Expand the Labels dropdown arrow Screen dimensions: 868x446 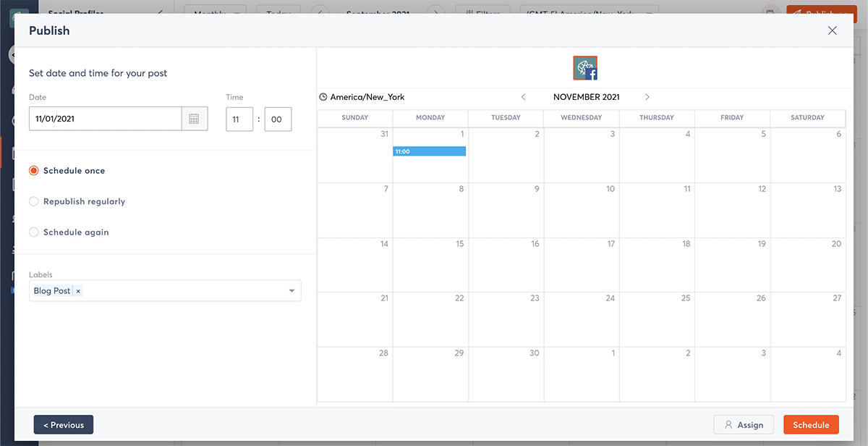(292, 291)
